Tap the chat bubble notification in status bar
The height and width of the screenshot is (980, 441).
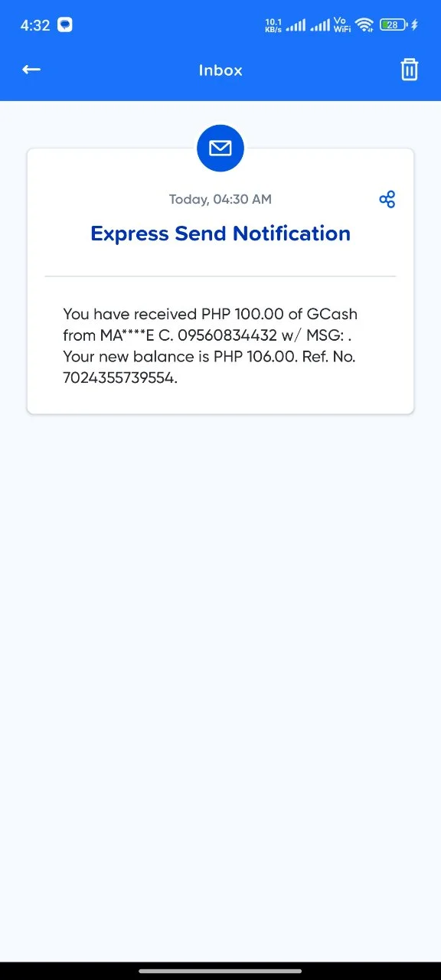(x=66, y=25)
